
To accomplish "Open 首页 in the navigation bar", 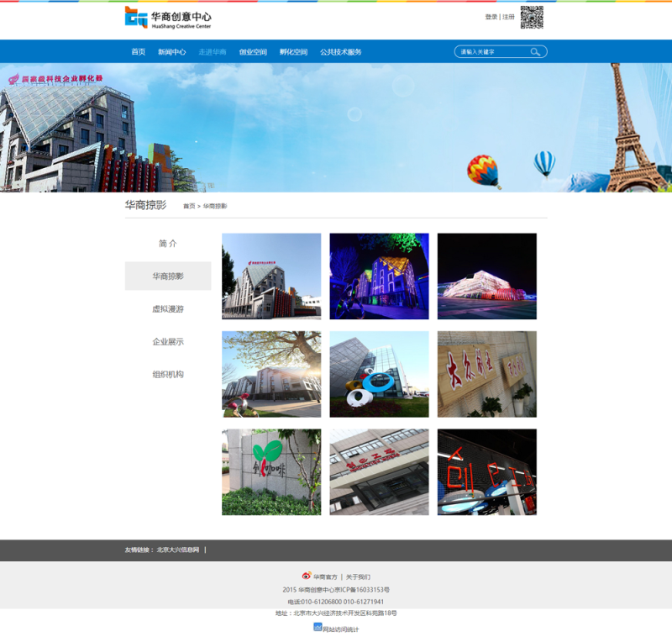I will 138,52.
